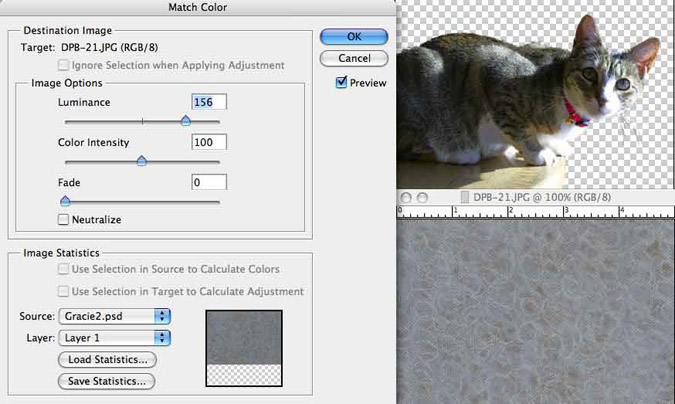Click OK in Match Color dialog
The width and height of the screenshot is (675, 404).
tap(354, 37)
